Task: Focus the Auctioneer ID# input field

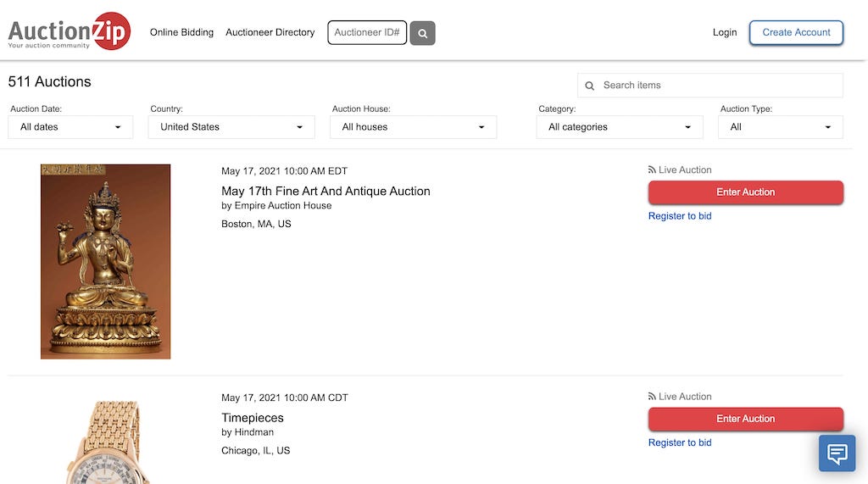Action: (x=367, y=32)
